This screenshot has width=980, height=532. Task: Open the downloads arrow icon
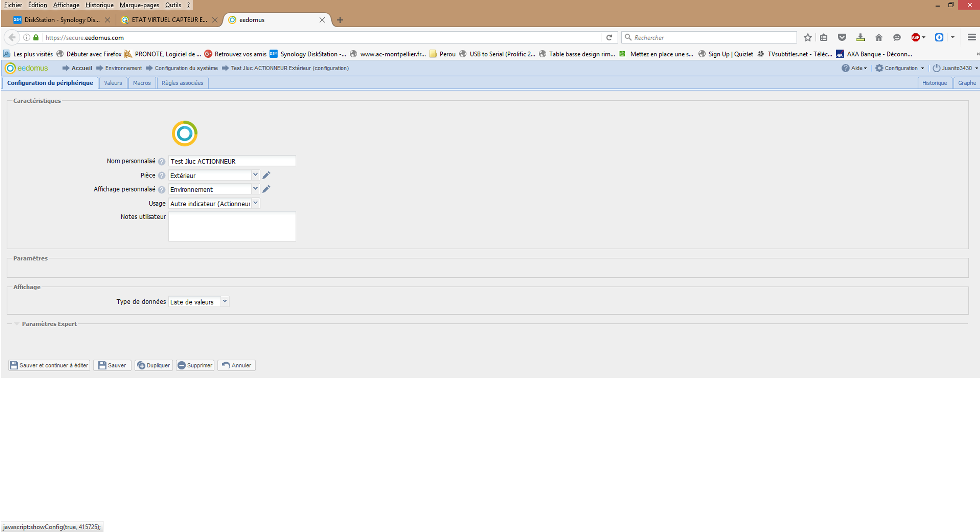click(860, 37)
